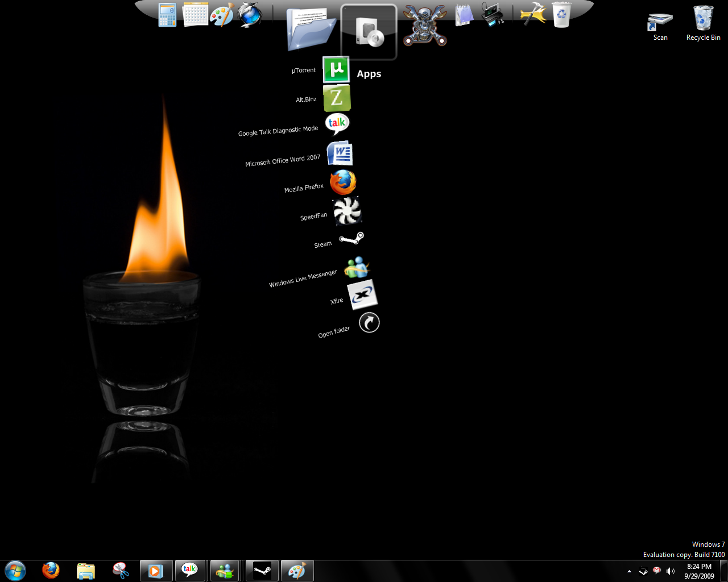Open the documents folder stack in the dock
Screen dimensions: 728x582
click(x=311, y=30)
